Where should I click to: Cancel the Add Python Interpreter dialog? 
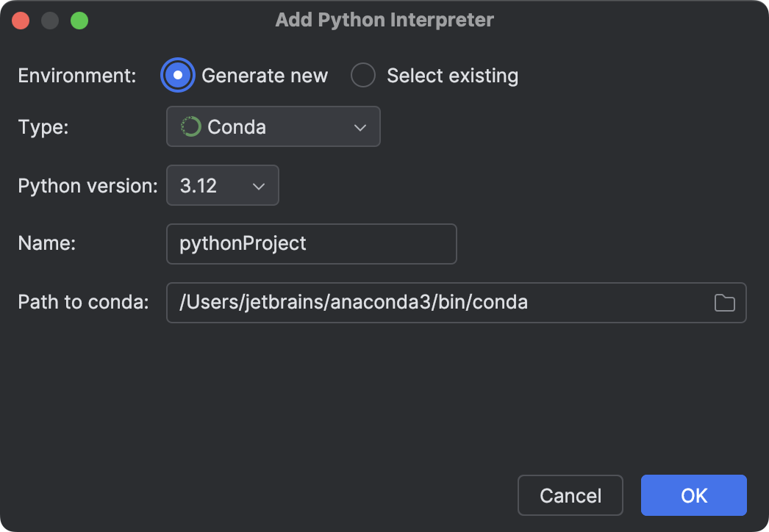point(570,495)
